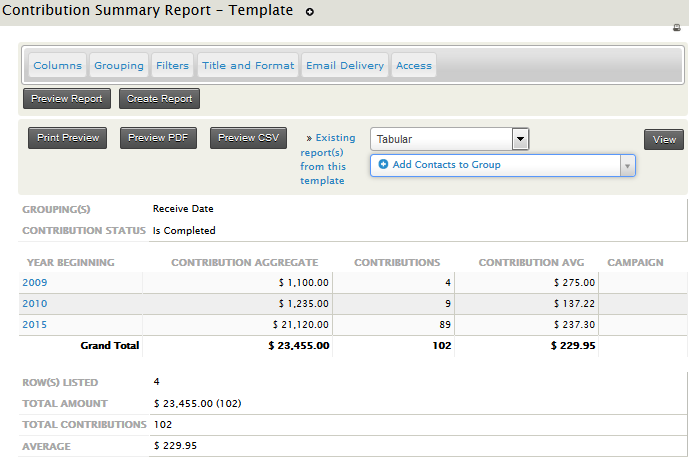Click the plus icon in Add Contacts to Group
Image resolution: width=689 pixels, height=459 pixels.
click(x=384, y=165)
